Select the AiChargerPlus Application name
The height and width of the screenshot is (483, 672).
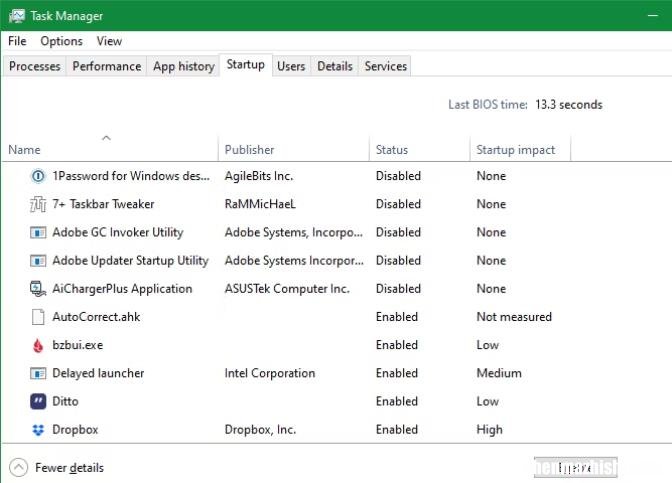[x=122, y=289]
